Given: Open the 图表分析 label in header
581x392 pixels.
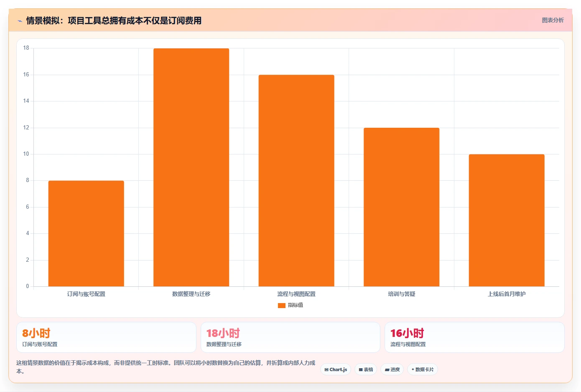Looking at the screenshot, I should (553, 20).
